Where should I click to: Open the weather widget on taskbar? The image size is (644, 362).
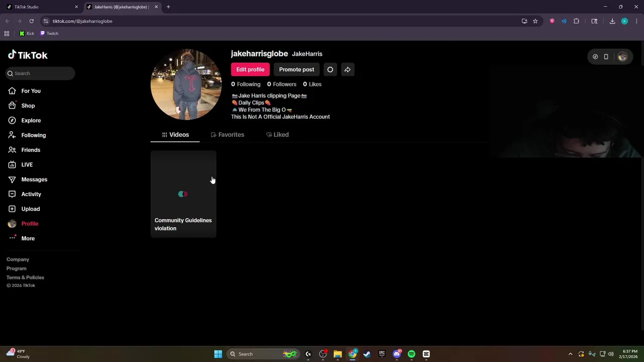(x=18, y=354)
